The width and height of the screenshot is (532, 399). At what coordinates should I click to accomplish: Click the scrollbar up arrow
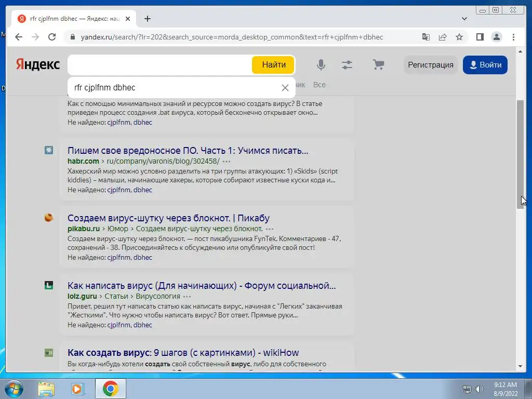pos(520,51)
